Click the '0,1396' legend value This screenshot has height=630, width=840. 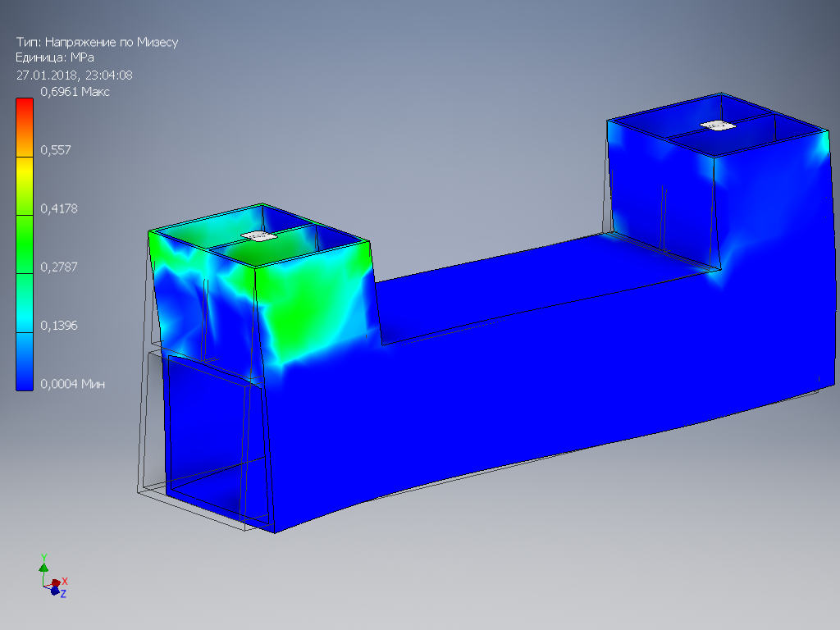(59, 325)
